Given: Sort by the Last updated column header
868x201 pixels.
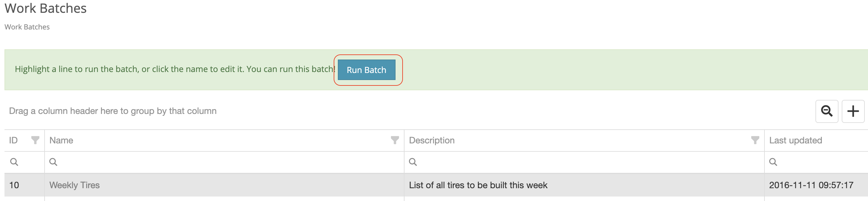Looking at the screenshot, I should point(795,141).
